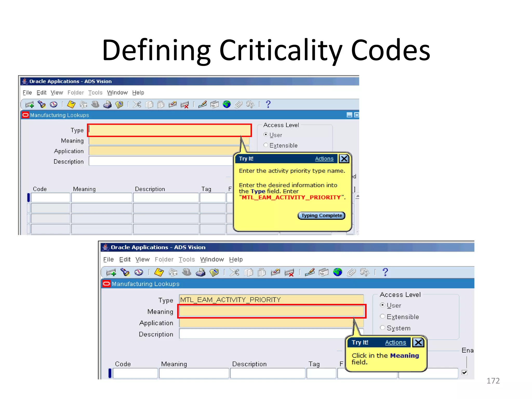532x399 pixels.
Task: Select Extensible access level in bottom window
Action: tap(382, 316)
